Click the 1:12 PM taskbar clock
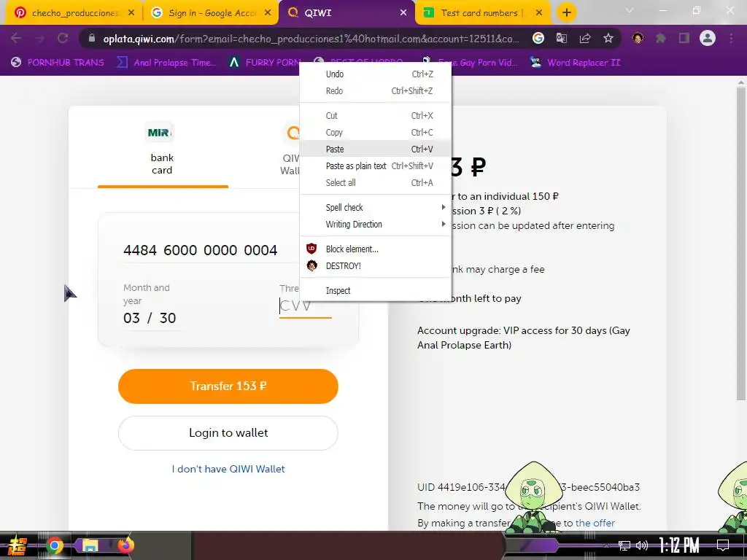Screen dimensions: 747x560 tap(679, 545)
